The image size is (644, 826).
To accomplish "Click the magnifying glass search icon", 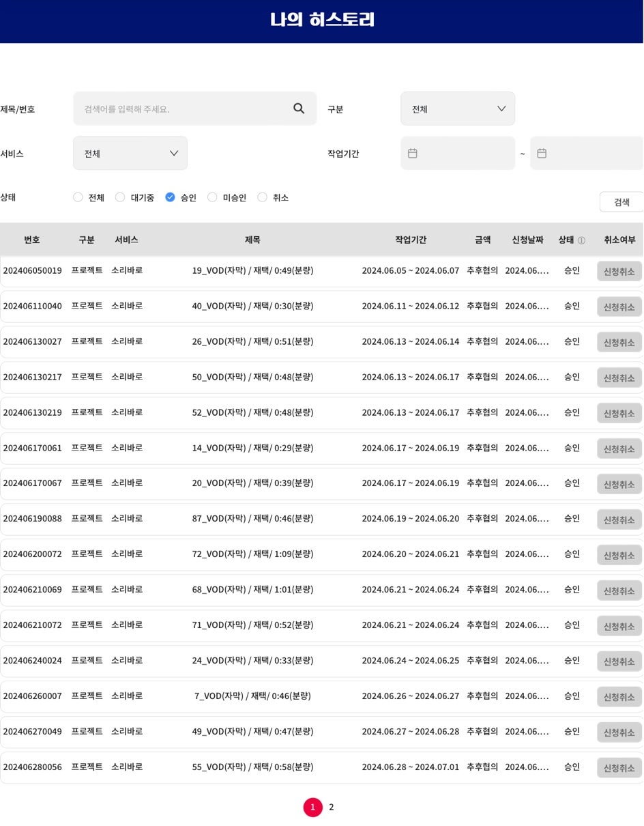I will pyautogui.click(x=299, y=109).
